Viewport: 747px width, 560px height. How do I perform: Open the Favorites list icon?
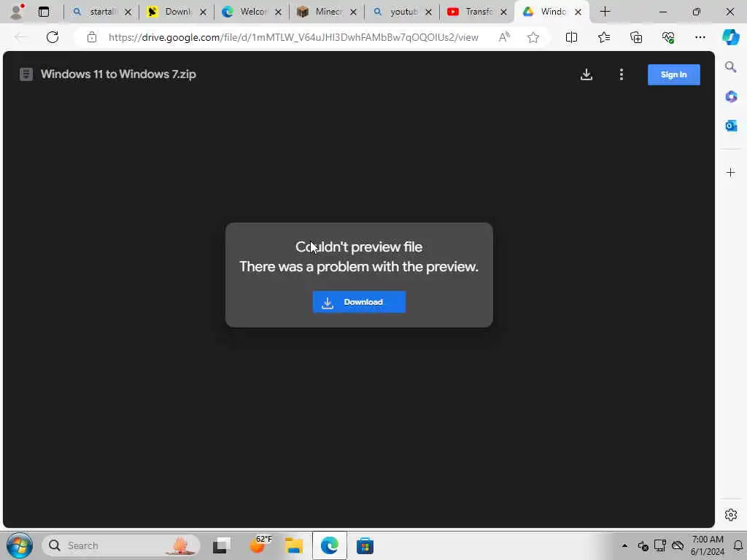coord(603,37)
